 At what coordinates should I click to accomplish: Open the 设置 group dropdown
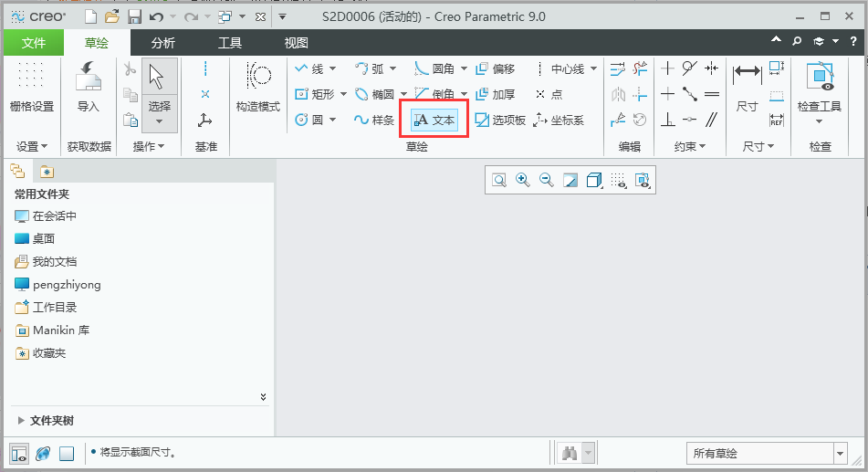32,146
